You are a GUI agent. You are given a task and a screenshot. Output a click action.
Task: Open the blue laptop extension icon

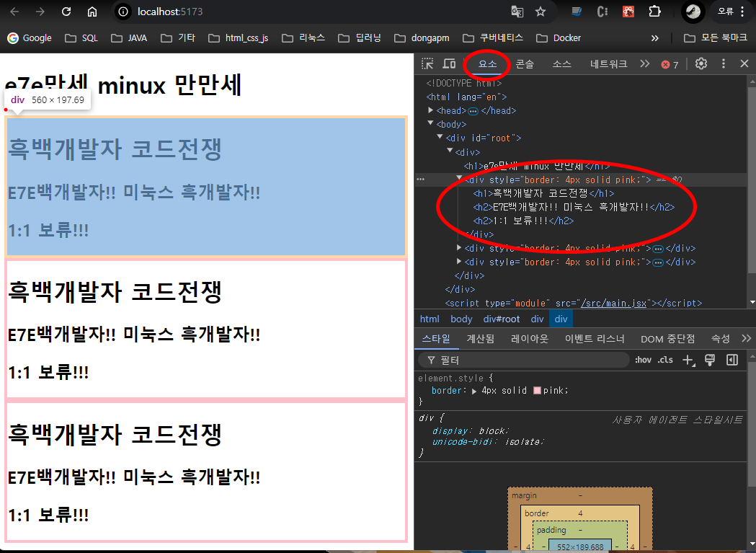tap(577, 12)
